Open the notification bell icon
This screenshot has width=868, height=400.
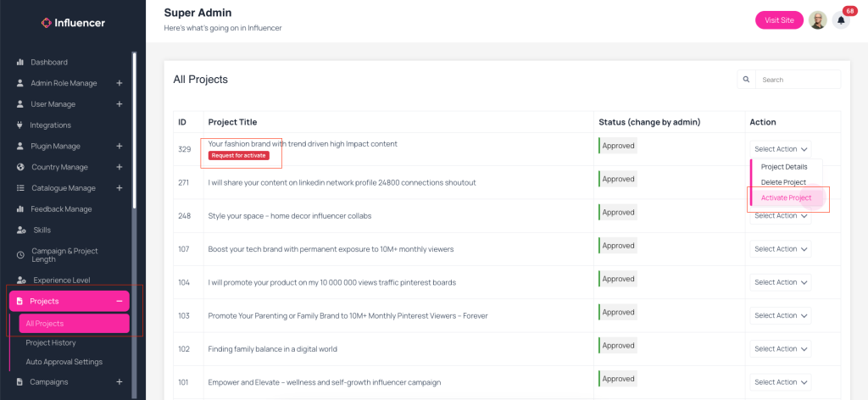pyautogui.click(x=841, y=21)
